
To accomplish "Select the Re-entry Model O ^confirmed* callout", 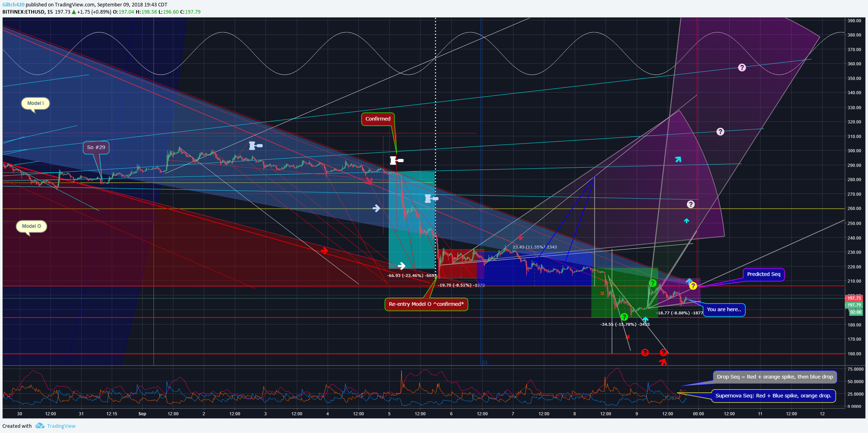I will pos(426,304).
